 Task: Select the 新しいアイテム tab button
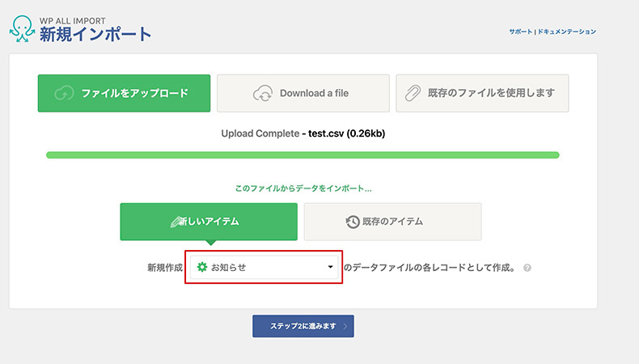point(209,222)
